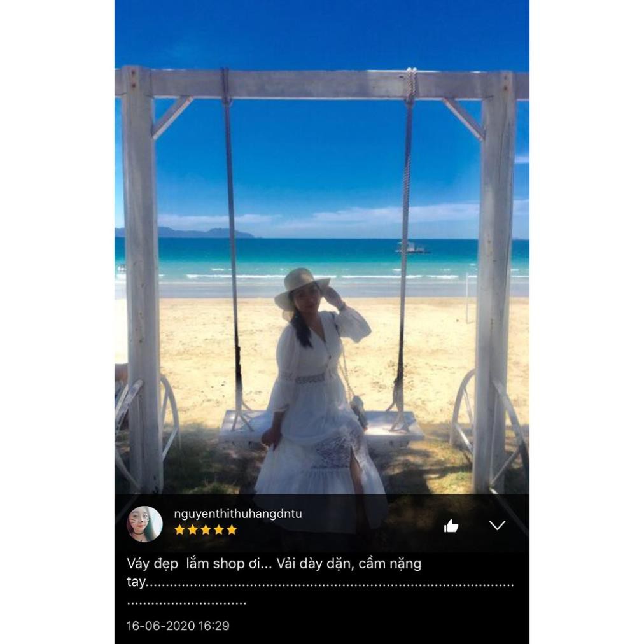Click the left white wooden swing post
Screen dimensions: 644x644
(141, 279)
